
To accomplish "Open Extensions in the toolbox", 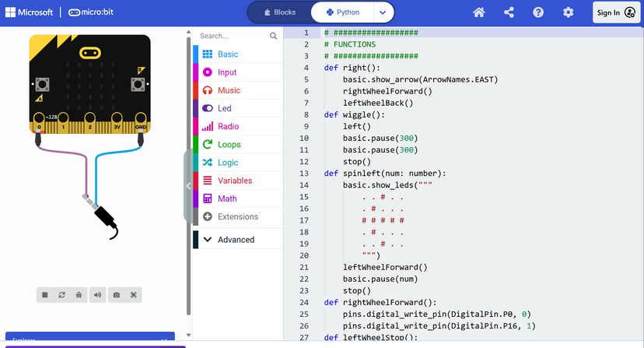I will (x=237, y=216).
